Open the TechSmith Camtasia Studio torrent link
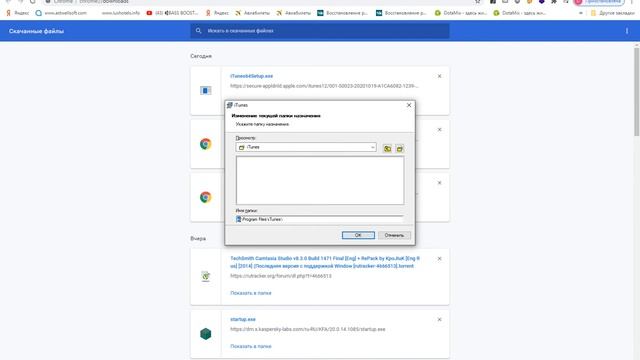The width and height of the screenshot is (640, 360). click(x=325, y=262)
